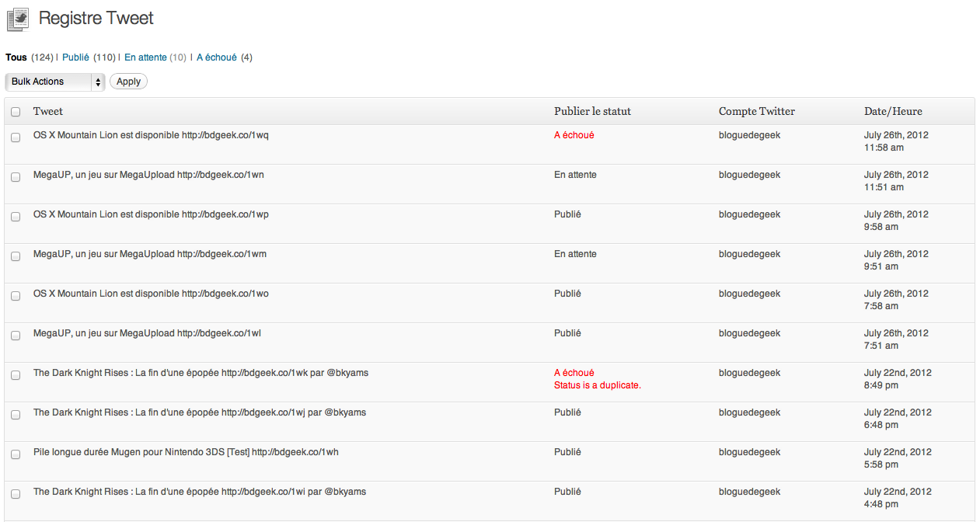The height and width of the screenshot is (522, 980).
Task: Select tweet text ending bdgeek.co/1wq
Action: 151,135
